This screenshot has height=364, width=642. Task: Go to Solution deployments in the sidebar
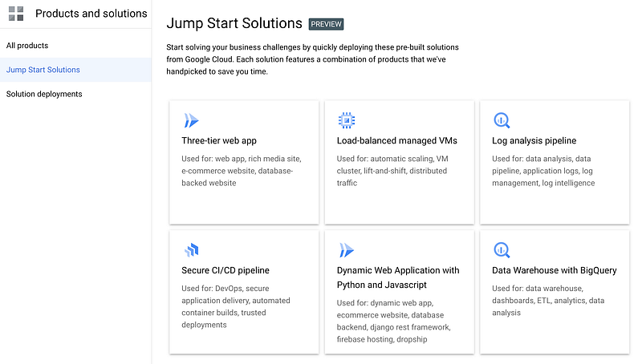(44, 94)
